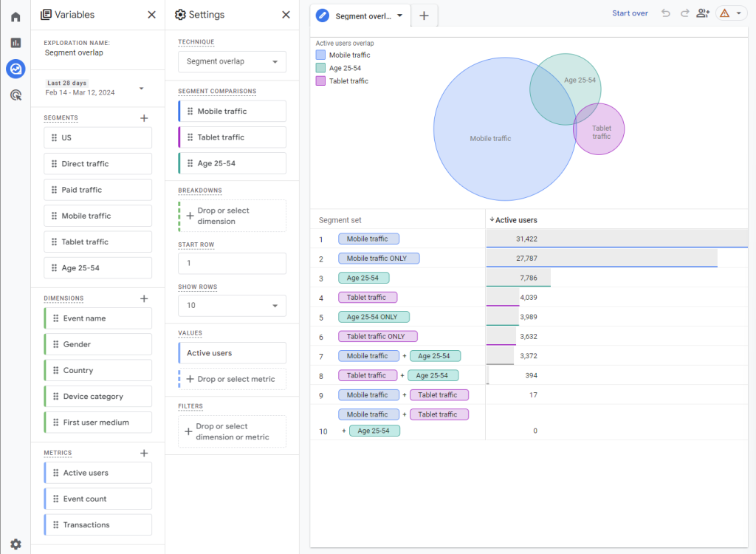Screen dimensions: 756x554
Task: Add a new dimension with plus icon
Action: (144, 298)
